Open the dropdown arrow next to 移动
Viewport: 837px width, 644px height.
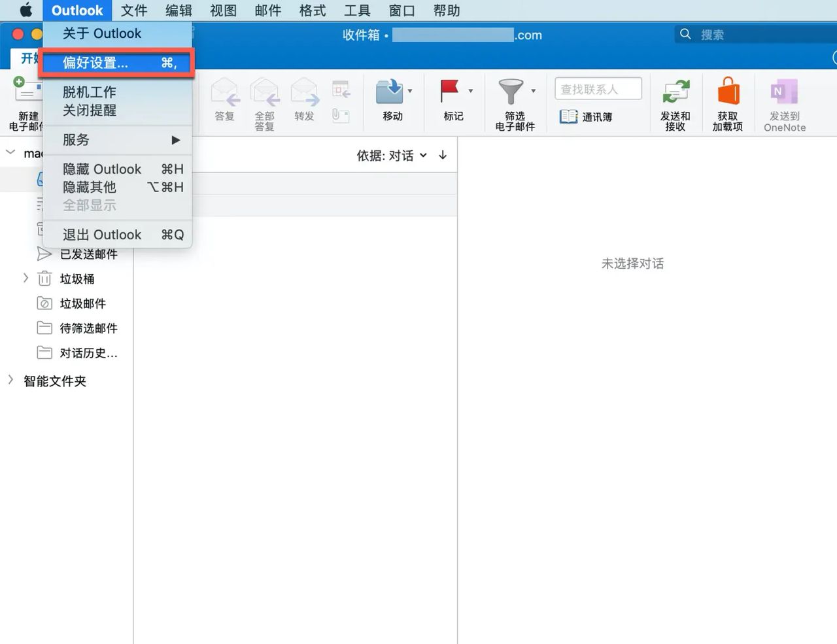(410, 91)
